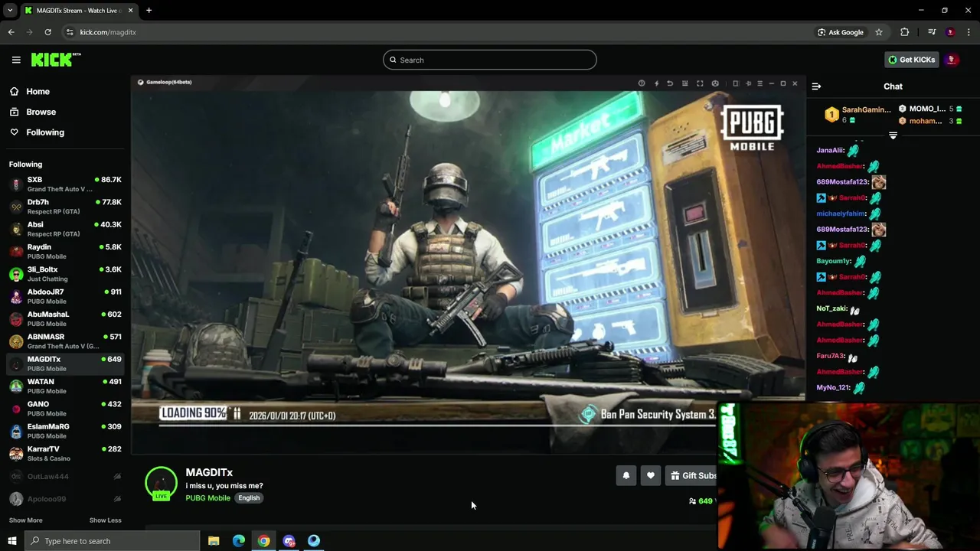This screenshot has height=551, width=980.
Task: Click Gameloop steering-wheel gamepad icon
Action: (x=715, y=83)
